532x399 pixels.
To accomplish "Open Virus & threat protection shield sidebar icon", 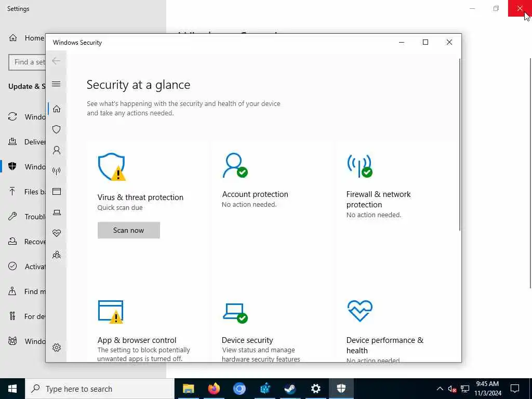I will [x=57, y=129].
